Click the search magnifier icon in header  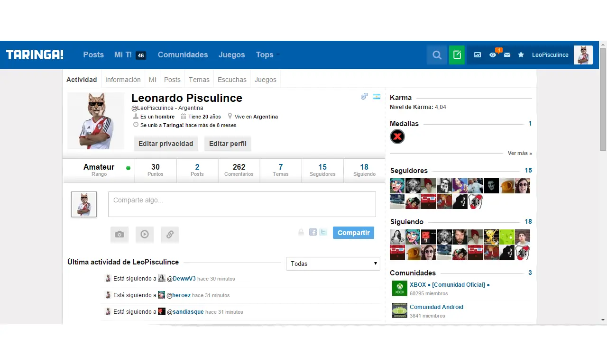pyautogui.click(x=437, y=55)
